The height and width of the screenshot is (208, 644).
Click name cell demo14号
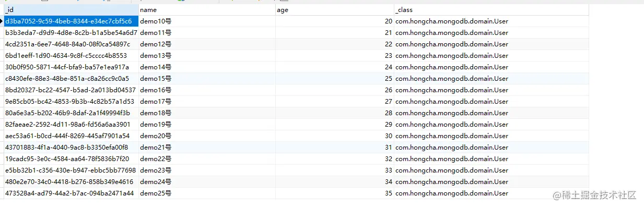(207, 67)
